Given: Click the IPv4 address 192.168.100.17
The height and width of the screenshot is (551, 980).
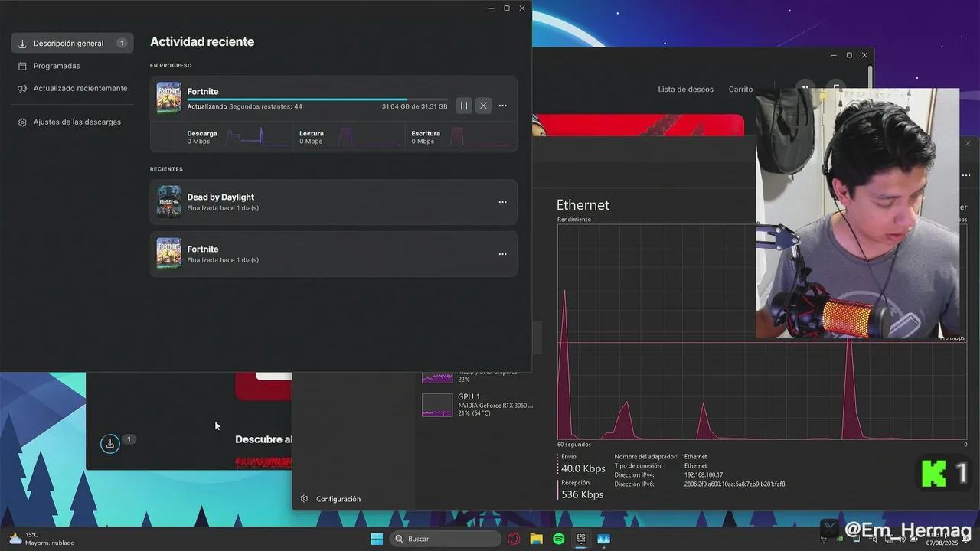Looking at the screenshot, I should coord(703,475).
